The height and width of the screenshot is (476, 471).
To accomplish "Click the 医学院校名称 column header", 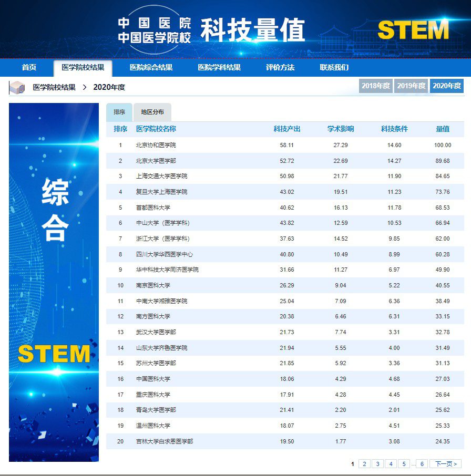I will point(156,129).
